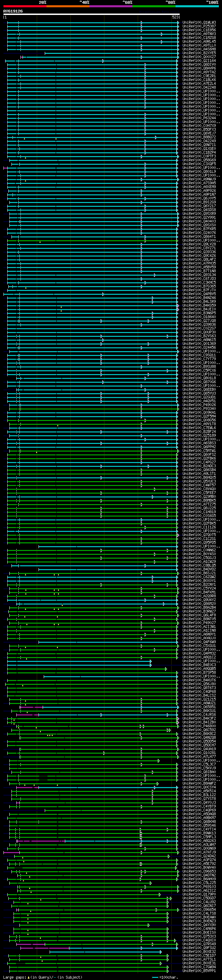Select the UniRef100_C8YZ71 label
Image resolution: width=222 pixels, height=980 pixels.
pos(199,248)
